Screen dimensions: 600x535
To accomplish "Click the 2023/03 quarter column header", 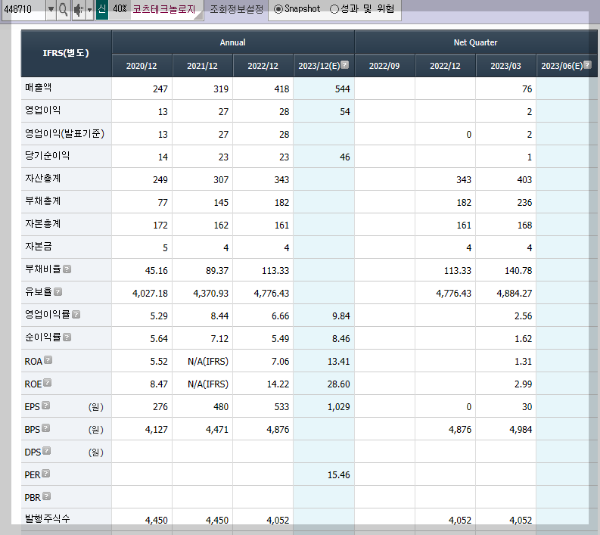I will click(x=505, y=66).
